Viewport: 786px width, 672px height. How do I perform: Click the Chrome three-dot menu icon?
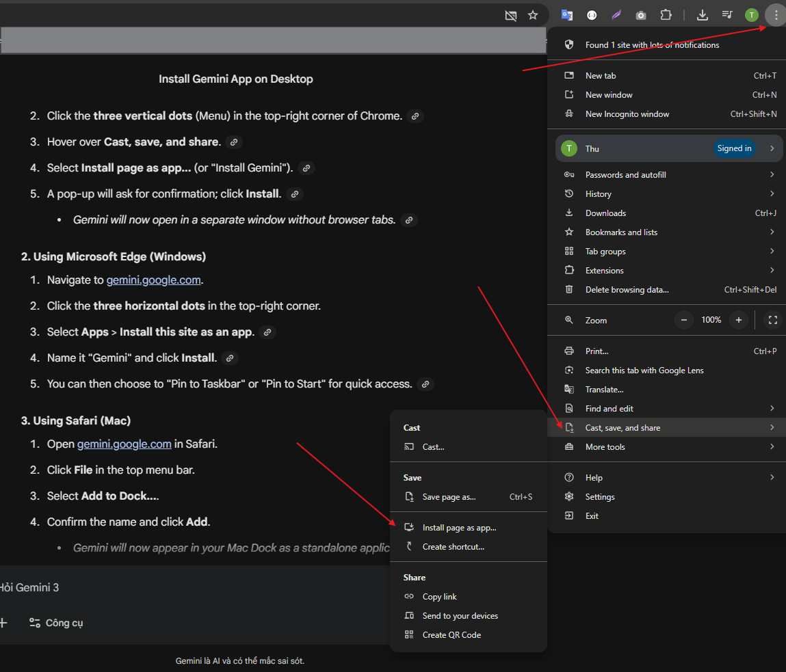(x=775, y=15)
